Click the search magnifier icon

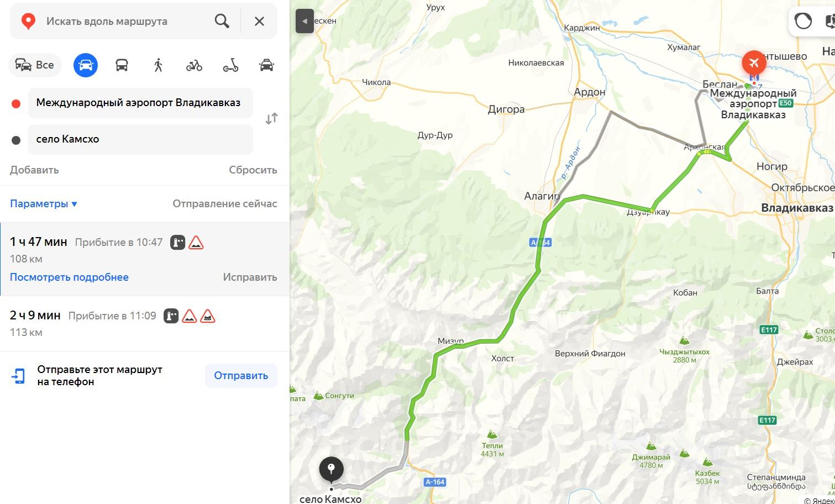(x=222, y=21)
